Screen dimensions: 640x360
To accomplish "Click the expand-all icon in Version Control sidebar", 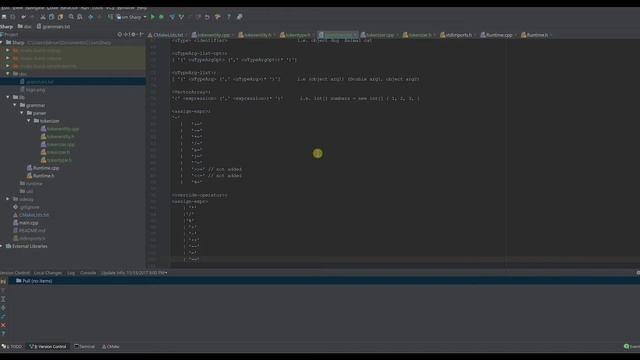I will [3, 299].
